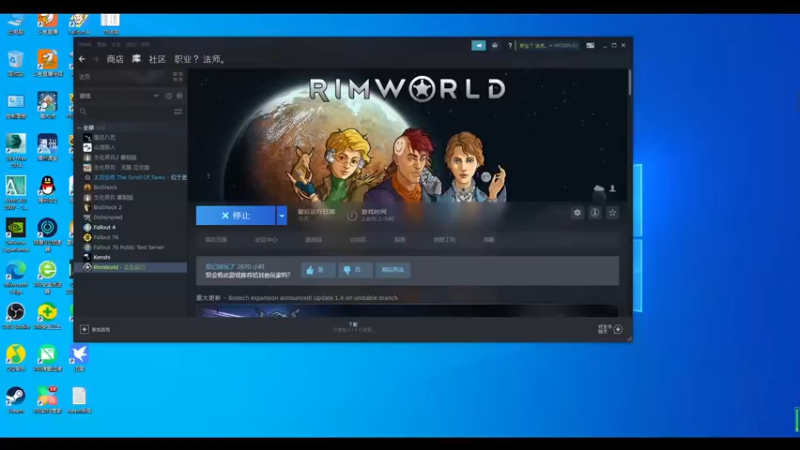Click the Steam library vertical scrollbar
Image resolution: width=800 pixels, height=450 pixels.
630,83
